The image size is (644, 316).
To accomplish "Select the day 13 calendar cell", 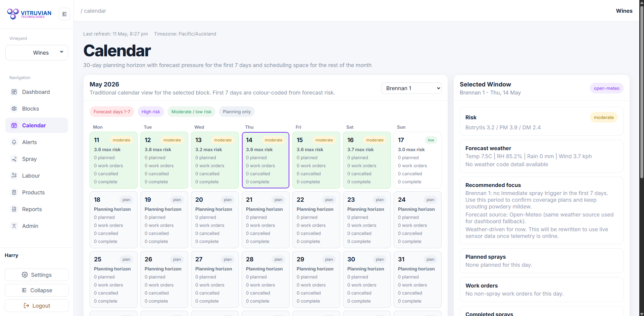I will [215, 160].
